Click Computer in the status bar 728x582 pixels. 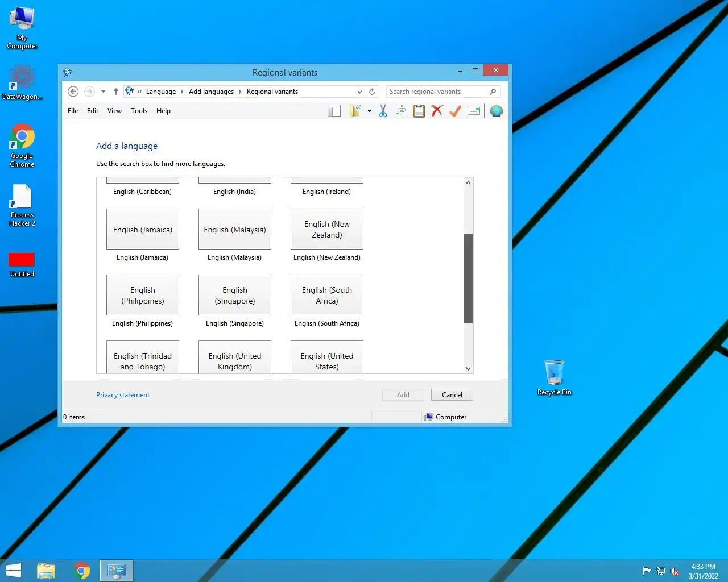pyautogui.click(x=445, y=417)
